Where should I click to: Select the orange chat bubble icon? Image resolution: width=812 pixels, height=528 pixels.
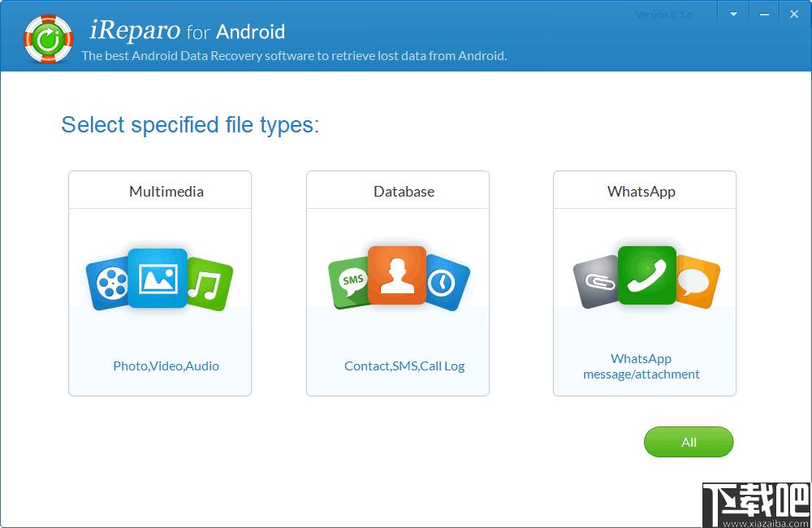point(697,282)
